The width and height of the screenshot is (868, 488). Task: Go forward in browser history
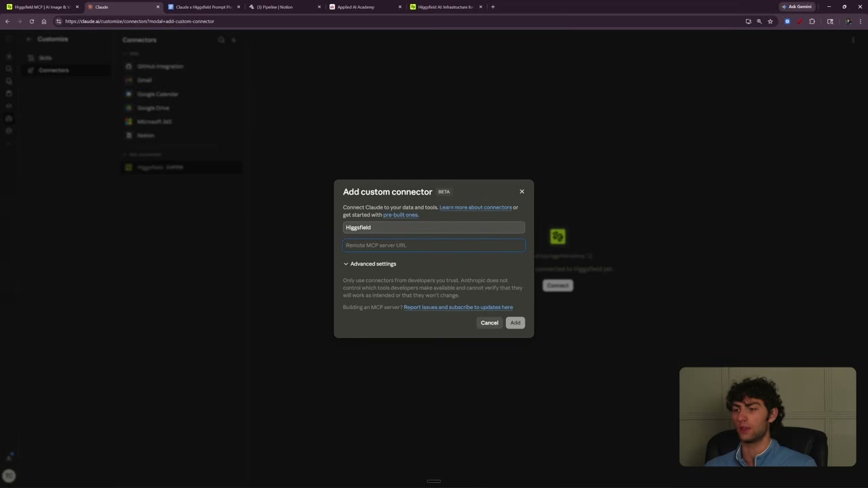(19, 21)
